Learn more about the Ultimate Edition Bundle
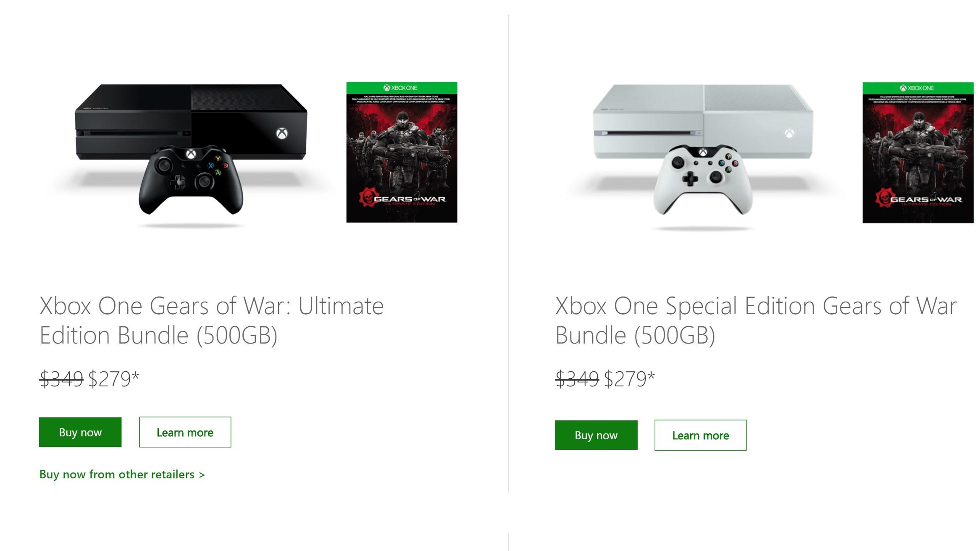The width and height of the screenshot is (980, 551). point(185,432)
